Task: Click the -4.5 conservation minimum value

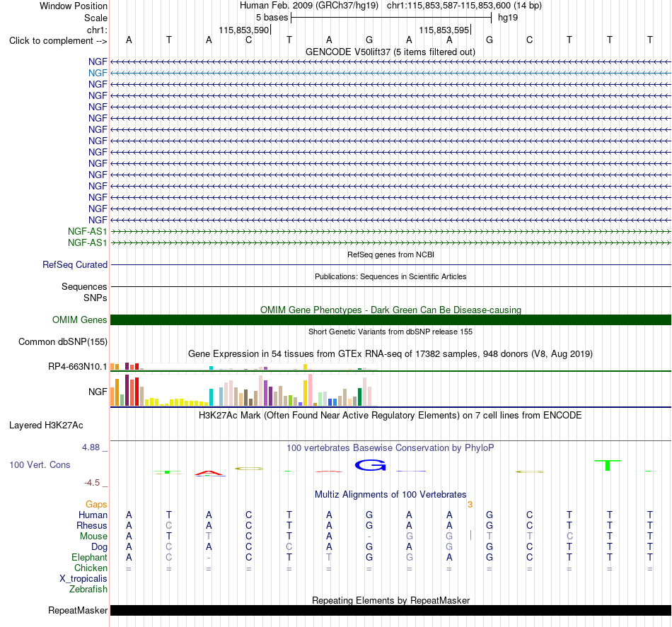Action: point(92,483)
